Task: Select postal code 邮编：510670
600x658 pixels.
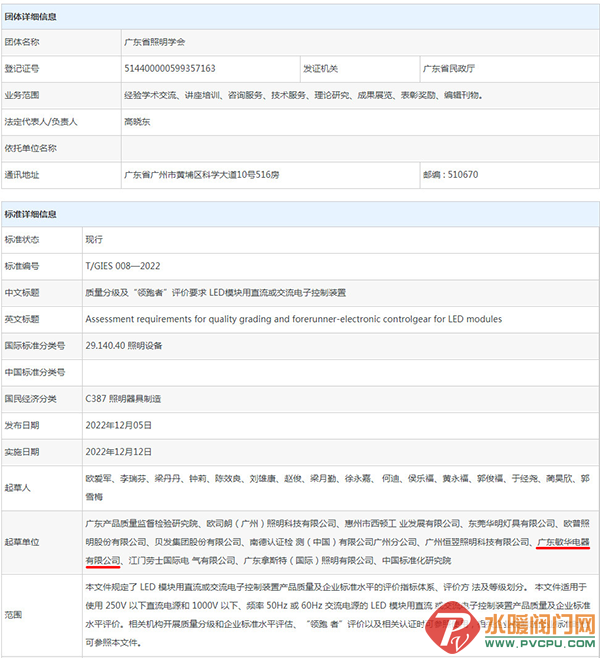Action: (451, 175)
